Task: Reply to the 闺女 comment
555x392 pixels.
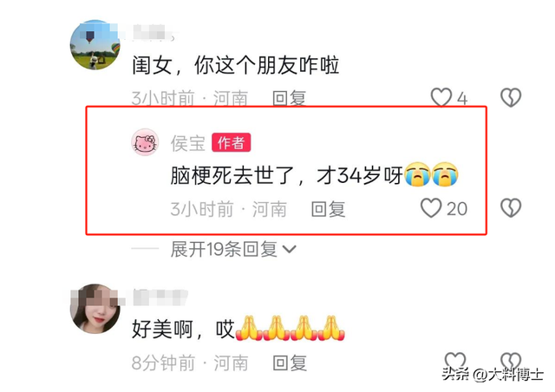Action: pos(289,99)
